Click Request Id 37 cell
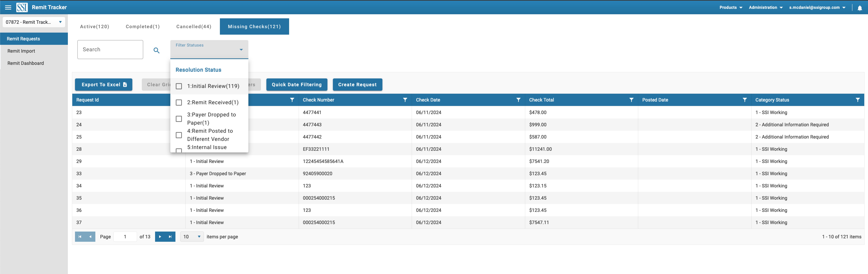 (x=129, y=222)
